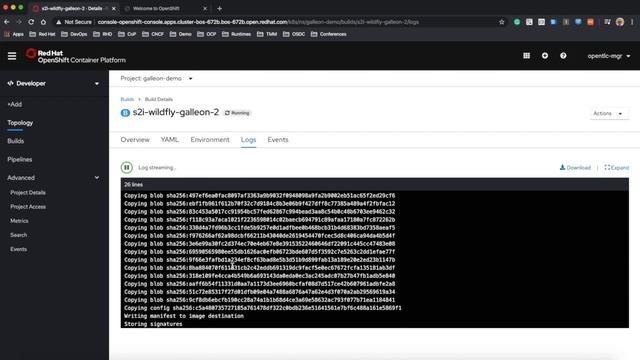The height and width of the screenshot is (360, 640).
Task: Open Events in the sidebar
Action: tap(18, 249)
